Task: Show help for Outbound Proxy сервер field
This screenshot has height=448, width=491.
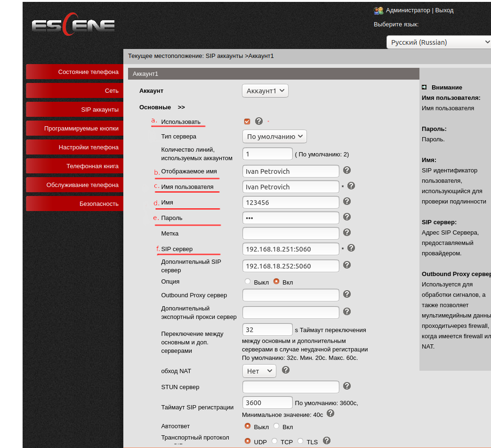Action: point(346,294)
